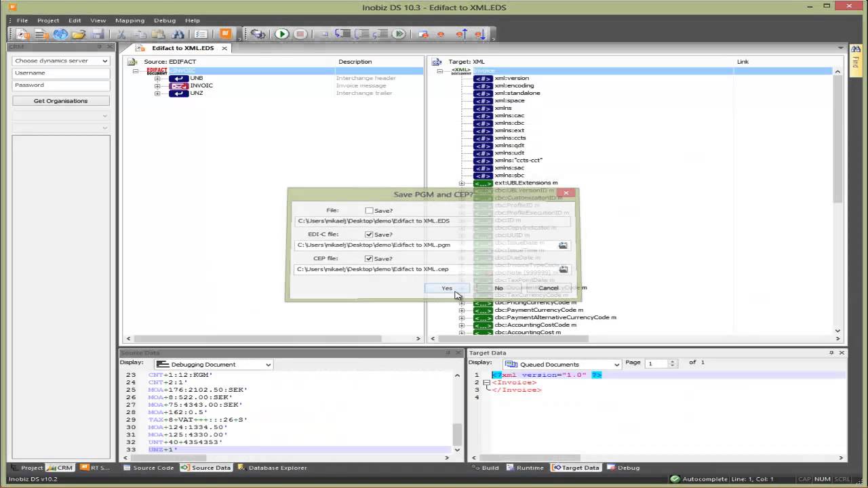
Task: Click the cut scissors icon in toolbar
Action: click(x=121, y=34)
